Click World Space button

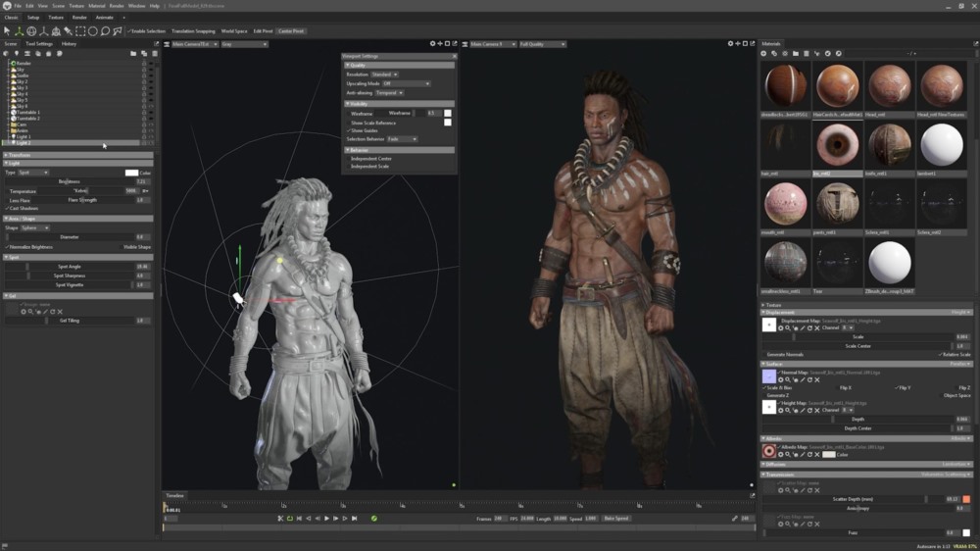[234, 31]
